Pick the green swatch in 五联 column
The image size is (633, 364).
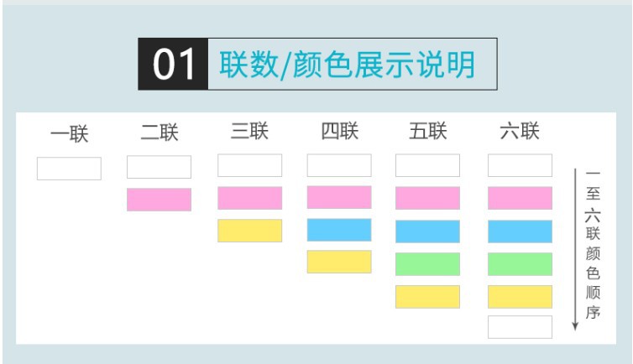[x=428, y=264]
